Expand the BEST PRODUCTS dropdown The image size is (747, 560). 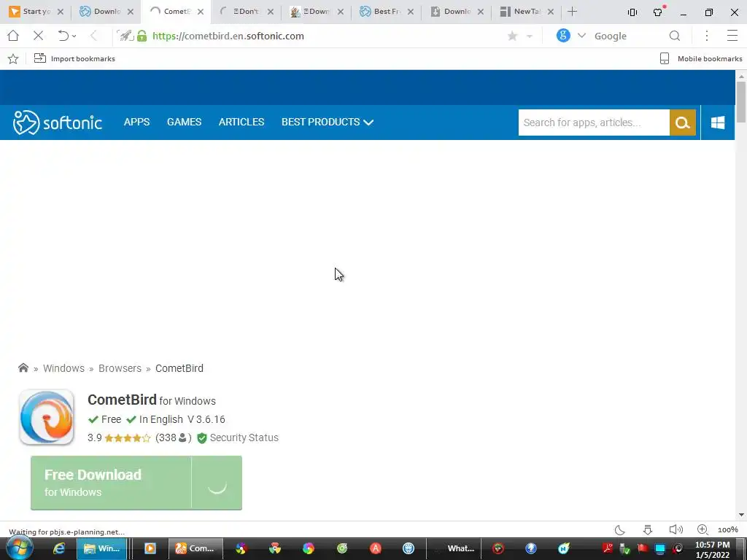click(x=328, y=122)
